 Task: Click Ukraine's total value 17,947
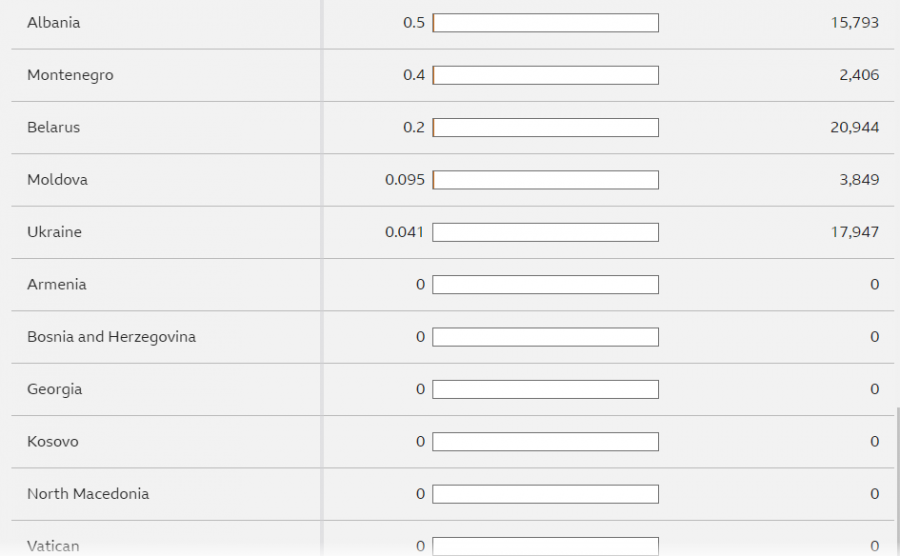(x=854, y=232)
